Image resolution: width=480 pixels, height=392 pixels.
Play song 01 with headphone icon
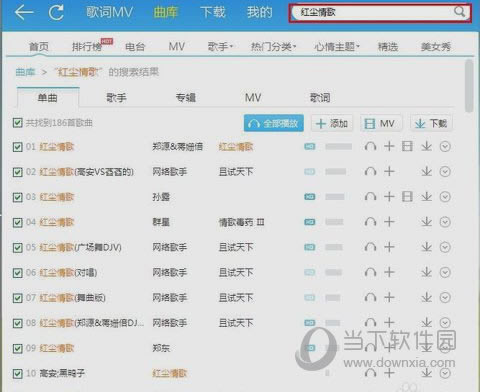click(x=370, y=146)
